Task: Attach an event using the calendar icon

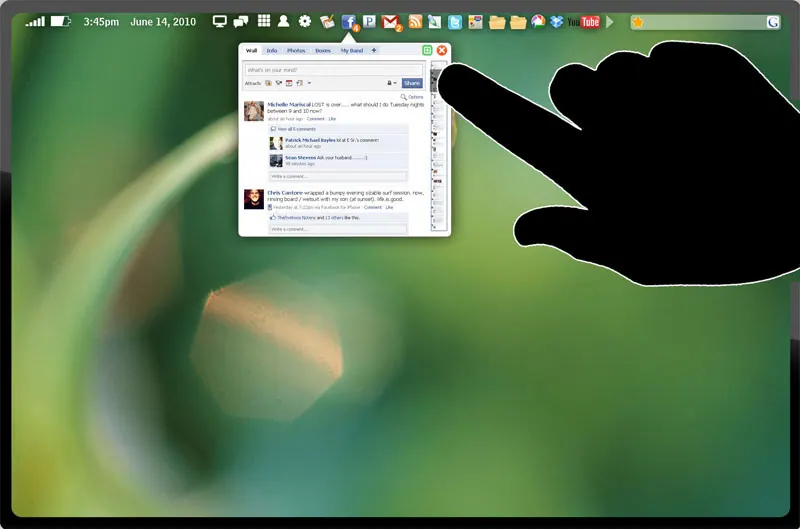Action: pos(289,83)
